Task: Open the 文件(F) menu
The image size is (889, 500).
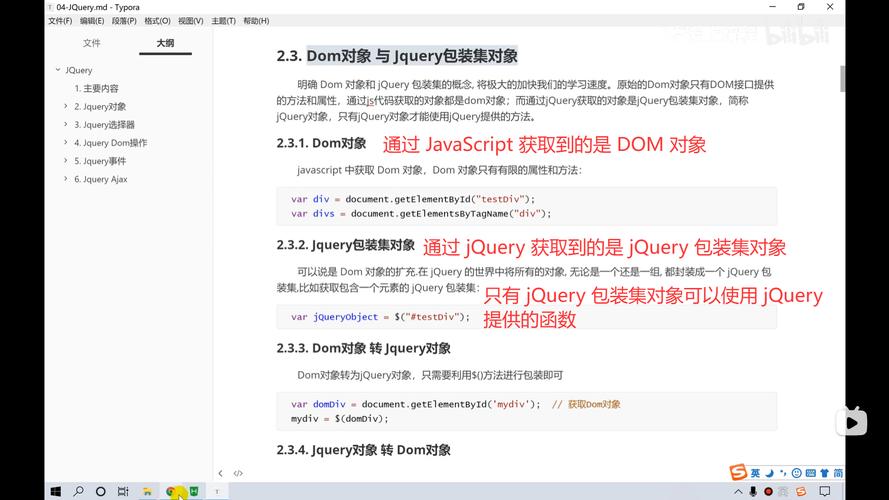Action: (x=60, y=21)
